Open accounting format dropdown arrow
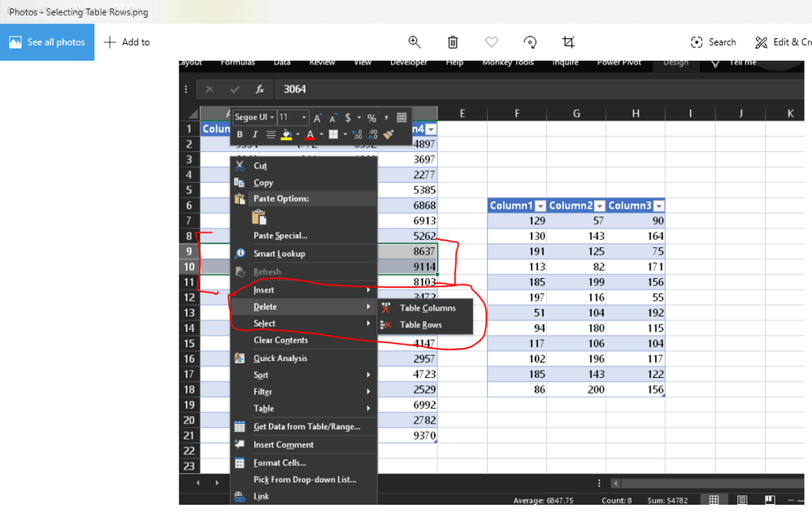 (359, 118)
